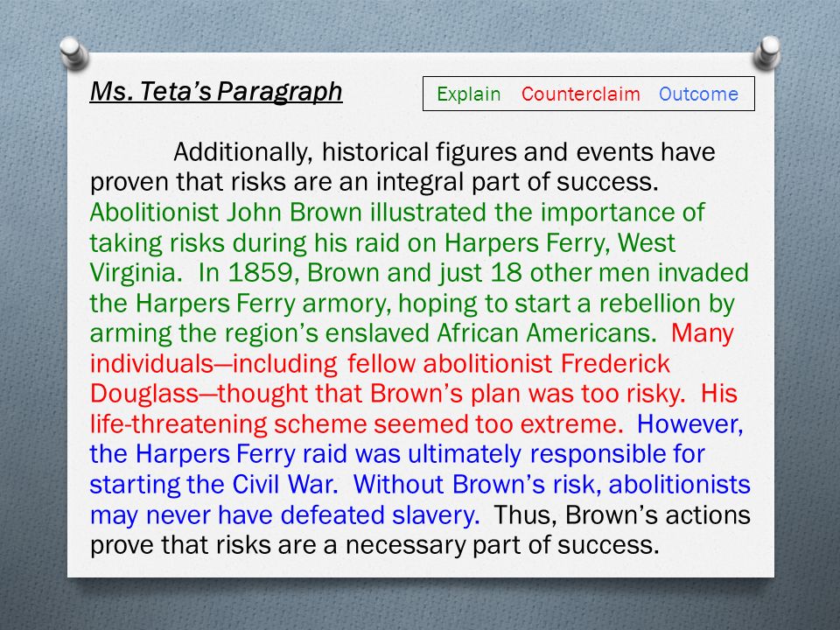This screenshot has height=630, width=840.
Task: Select the blue 'Outcome' legend label
Action: (x=698, y=94)
